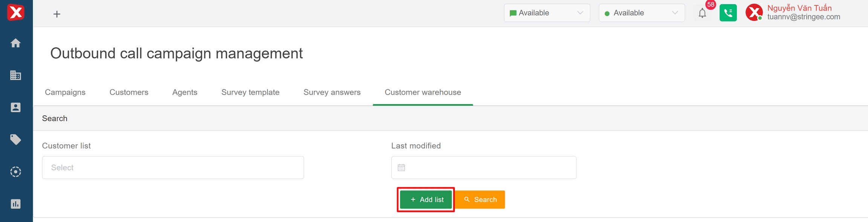Viewport: 868px width, 222px height.
Task: Open the green phone dialer
Action: 728,13
